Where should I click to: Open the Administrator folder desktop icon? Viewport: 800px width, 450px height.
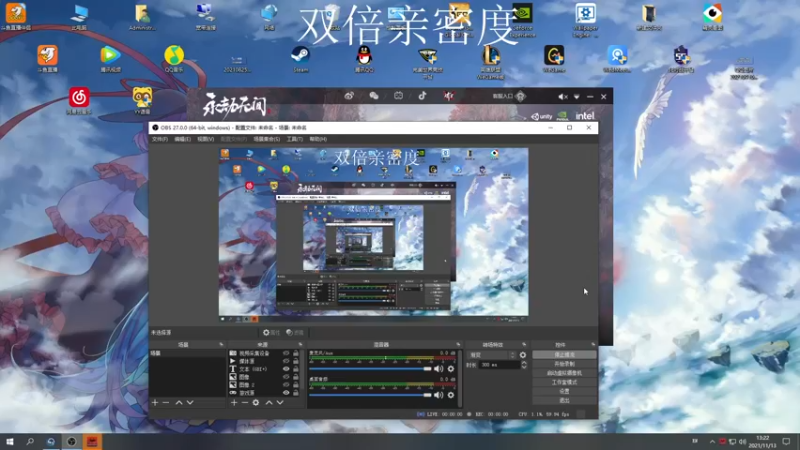click(142, 16)
